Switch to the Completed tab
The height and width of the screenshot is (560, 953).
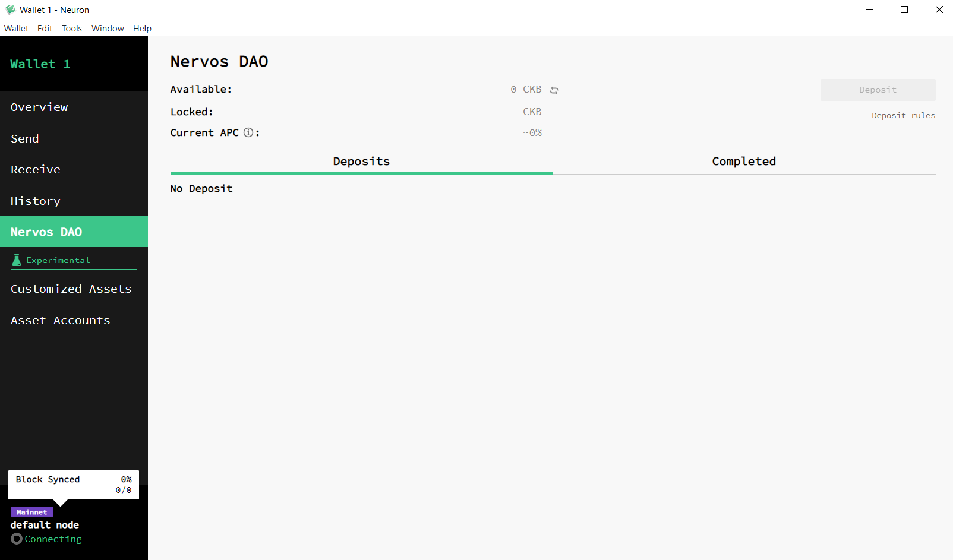[744, 161]
